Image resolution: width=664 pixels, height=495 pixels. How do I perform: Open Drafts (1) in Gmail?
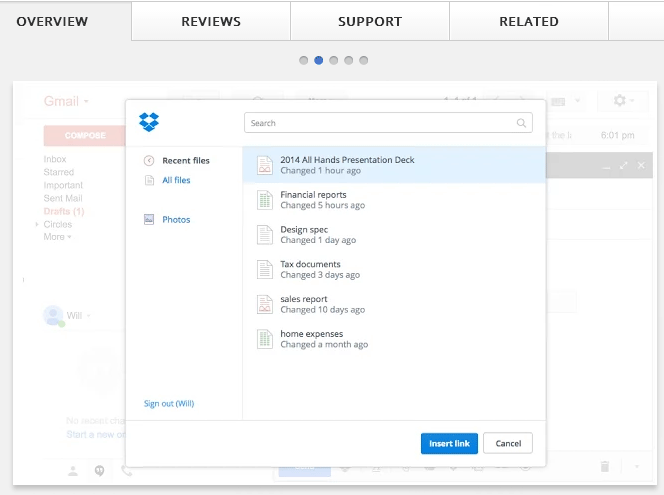tap(64, 211)
